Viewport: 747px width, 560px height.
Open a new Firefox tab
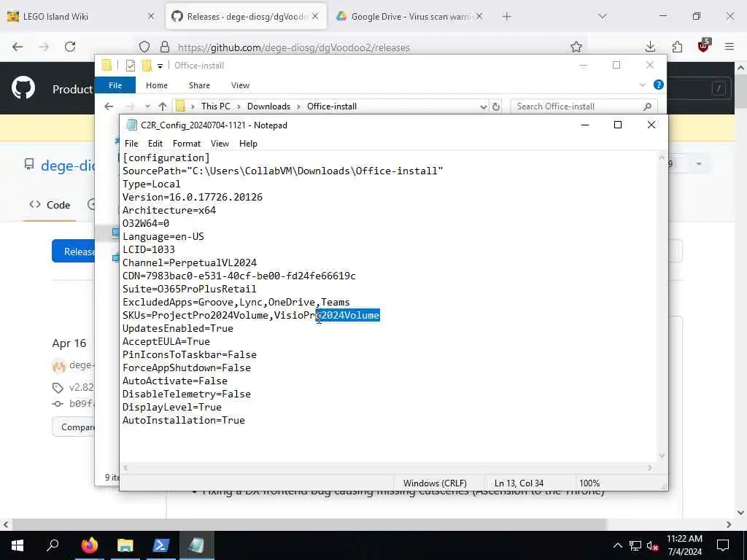tap(506, 17)
